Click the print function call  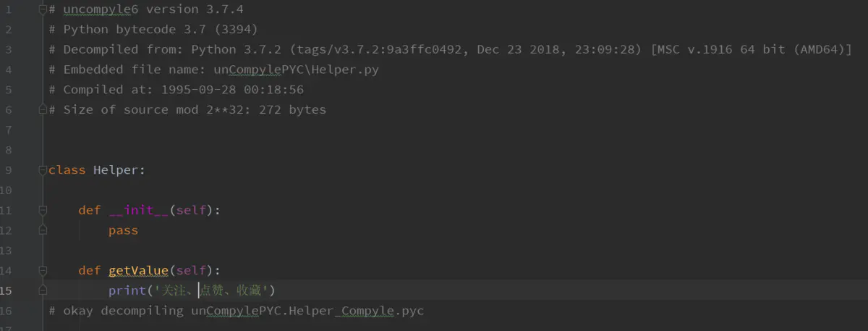[x=127, y=290]
